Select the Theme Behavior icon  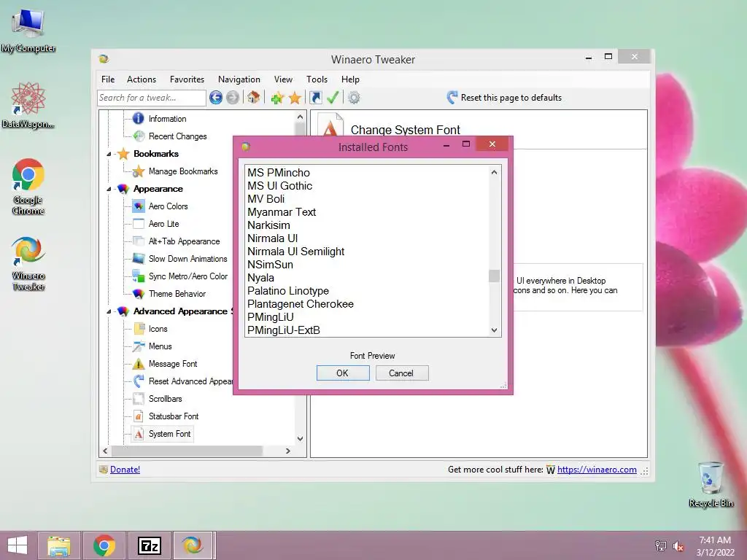click(138, 293)
